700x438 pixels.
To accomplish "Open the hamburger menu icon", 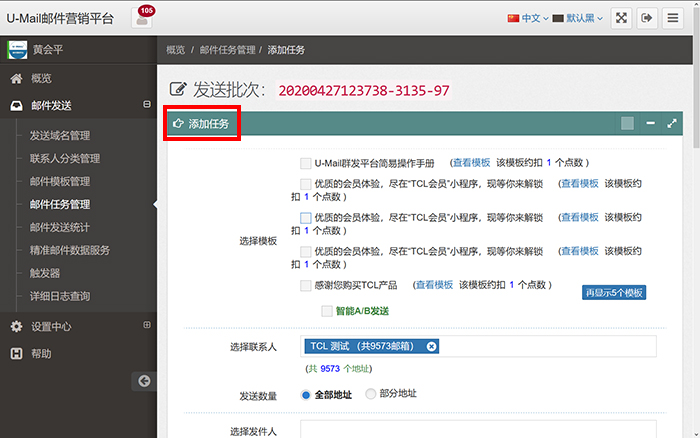I will point(673,18).
